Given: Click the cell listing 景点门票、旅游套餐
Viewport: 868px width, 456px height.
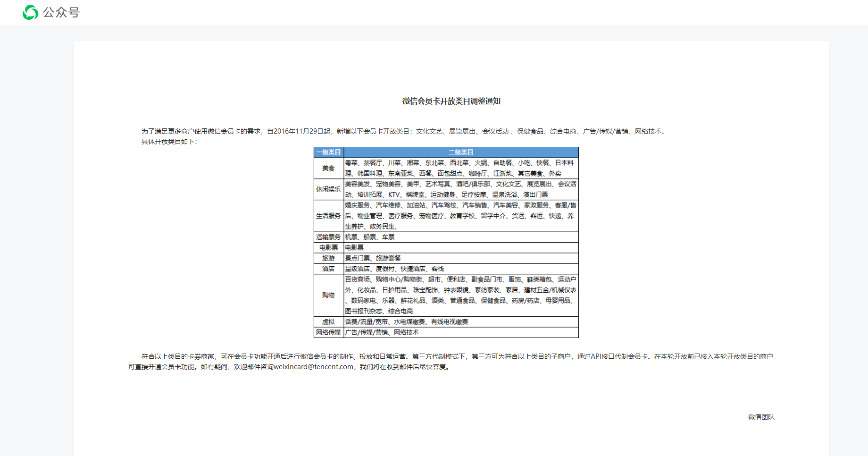Looking at the screenshot, I should coord(461,258).
